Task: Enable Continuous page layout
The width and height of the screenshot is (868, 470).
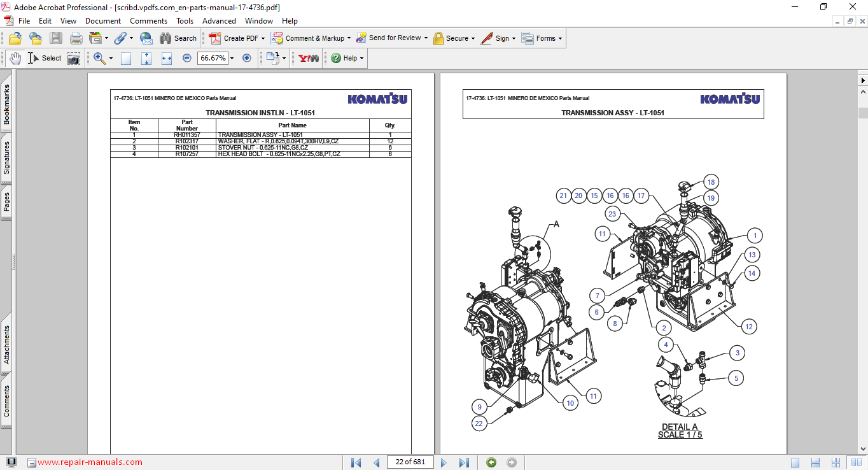Action: click(815, 462)
